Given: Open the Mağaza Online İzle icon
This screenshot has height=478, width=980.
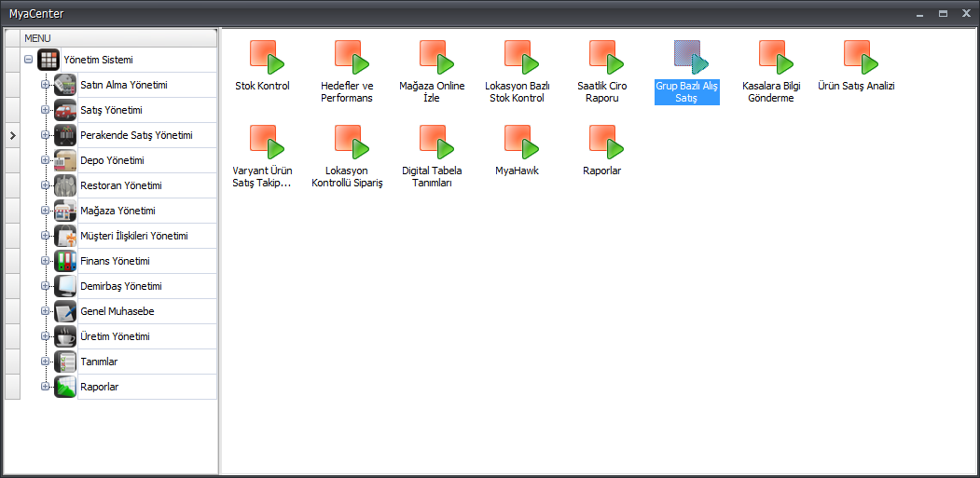Looking at the screenshot, I should point(437,58).
